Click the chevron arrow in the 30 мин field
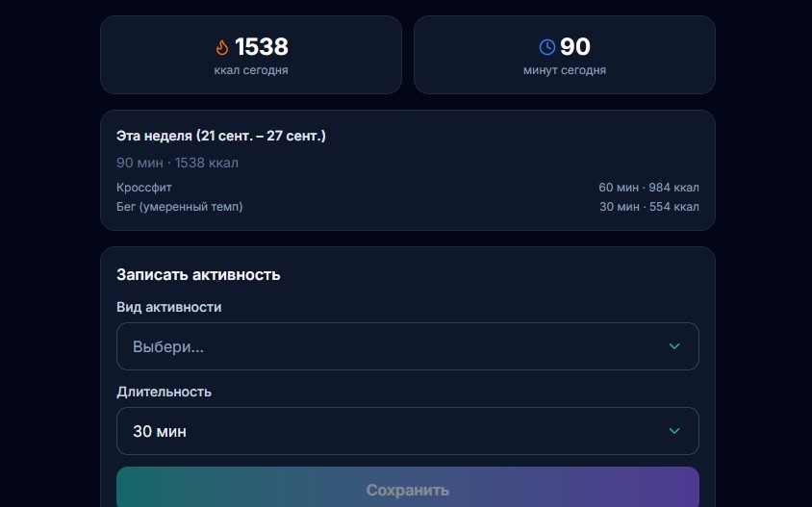 pyautogui.click(x=674, y=431)
